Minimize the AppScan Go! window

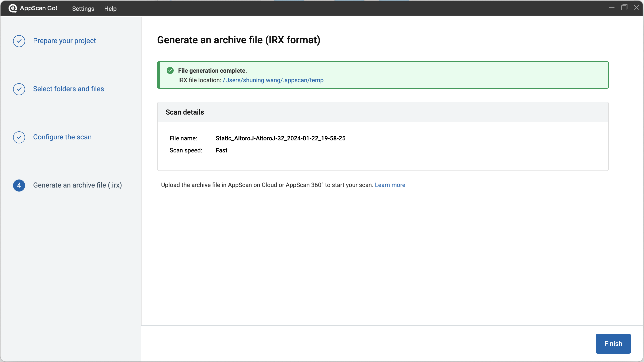[612, 8]
